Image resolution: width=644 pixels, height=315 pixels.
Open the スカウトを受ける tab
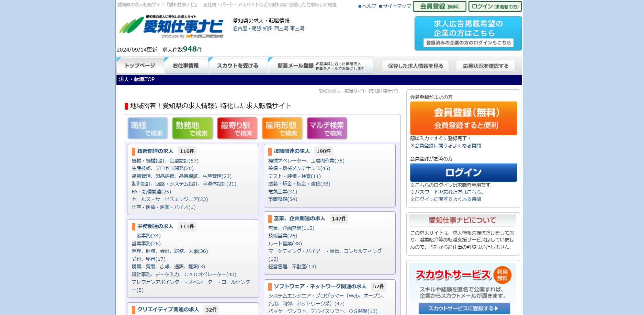(238, 66)
